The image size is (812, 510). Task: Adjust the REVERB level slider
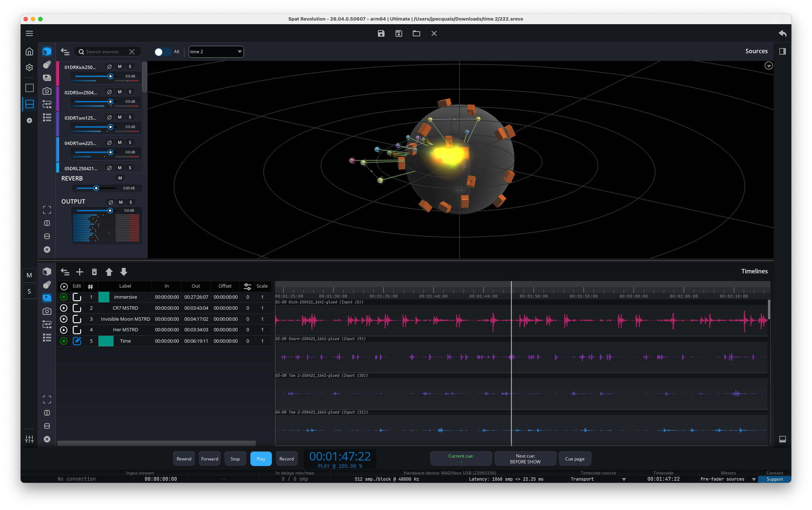[x=96, y=188]
